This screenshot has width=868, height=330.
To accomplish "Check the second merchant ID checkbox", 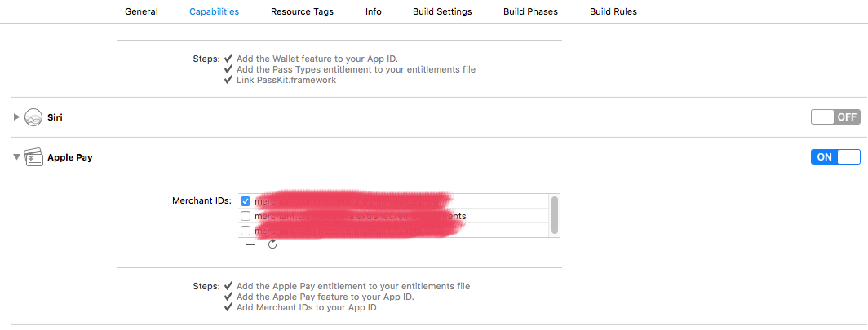I will click(x=246, y=216).
